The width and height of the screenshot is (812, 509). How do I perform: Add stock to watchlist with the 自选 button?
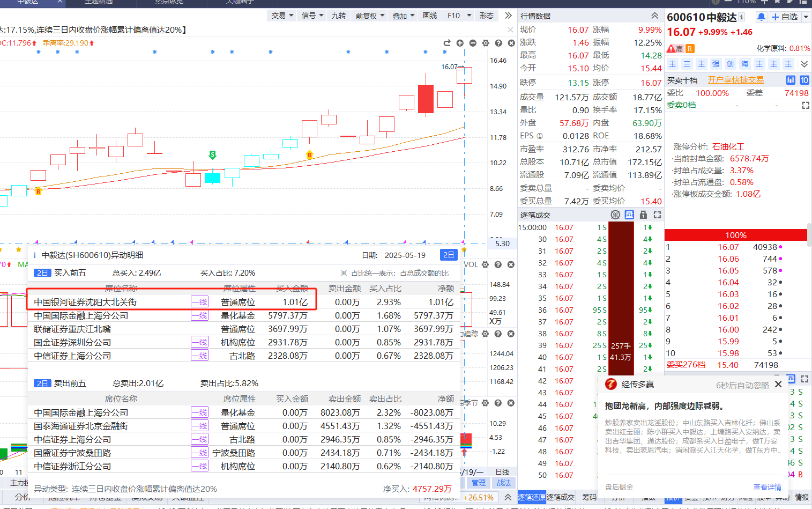(785, 17)
